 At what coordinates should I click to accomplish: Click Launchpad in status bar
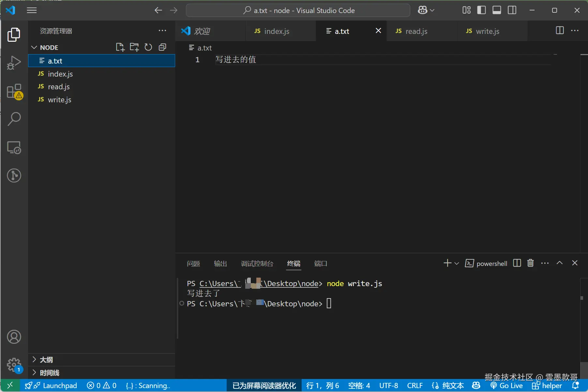click(x=51, y=385)
